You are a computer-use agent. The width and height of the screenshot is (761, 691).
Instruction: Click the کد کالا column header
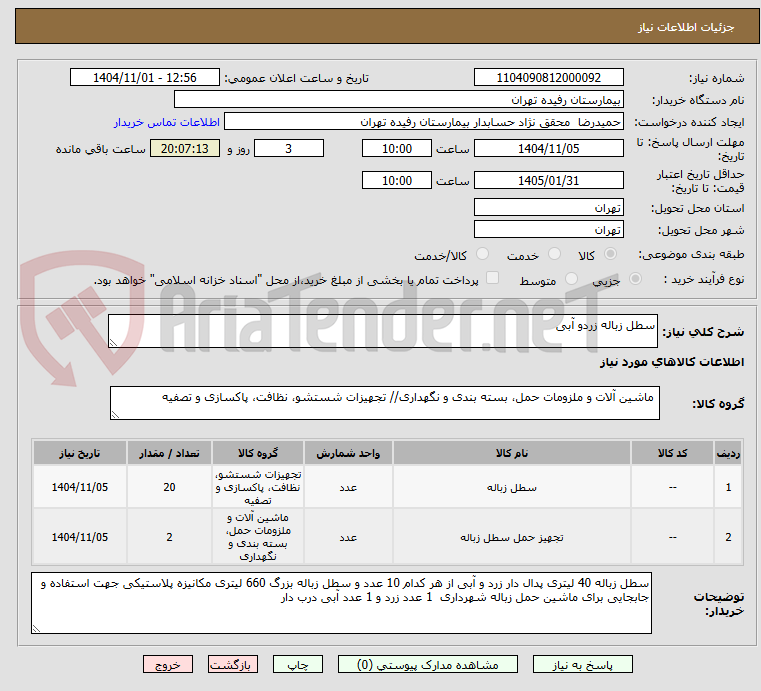pos(672,453)
